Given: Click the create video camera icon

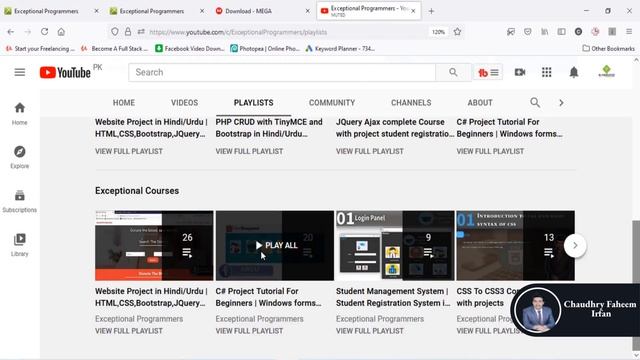Looking at the screenshot, I should click(520, 72).
